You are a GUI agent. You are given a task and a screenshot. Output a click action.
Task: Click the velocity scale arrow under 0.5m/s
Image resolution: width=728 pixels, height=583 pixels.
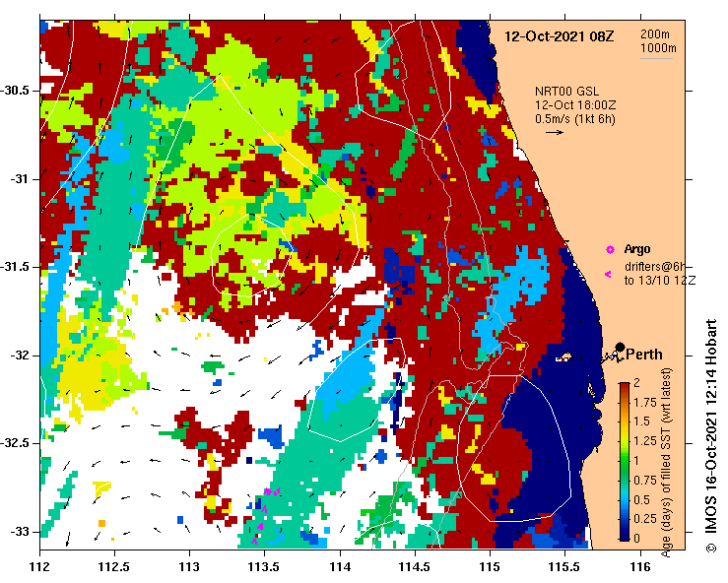tap(555, 132)
